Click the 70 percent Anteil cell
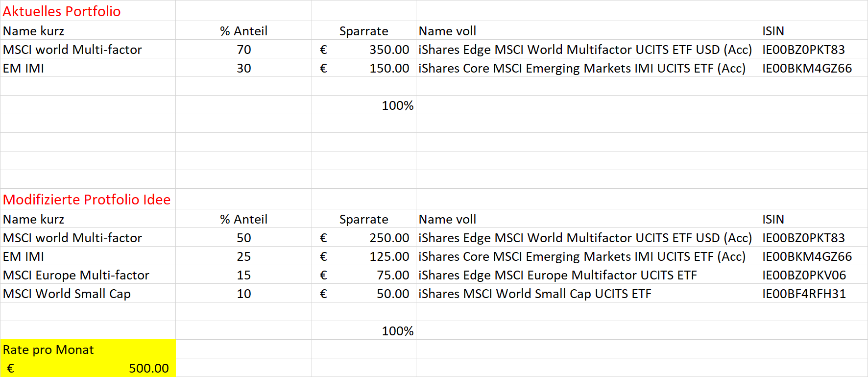This screenshot has height=377, width=868. pyautogui.click(x=243, y=49)
